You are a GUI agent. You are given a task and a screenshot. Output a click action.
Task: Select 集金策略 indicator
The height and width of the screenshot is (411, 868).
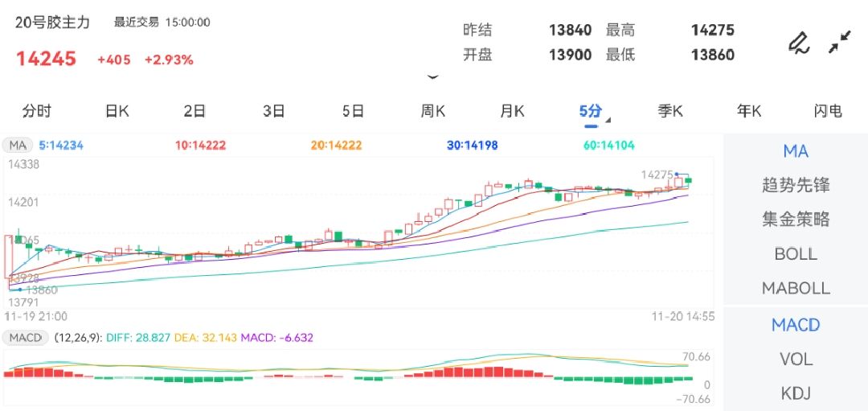point(796,220)
